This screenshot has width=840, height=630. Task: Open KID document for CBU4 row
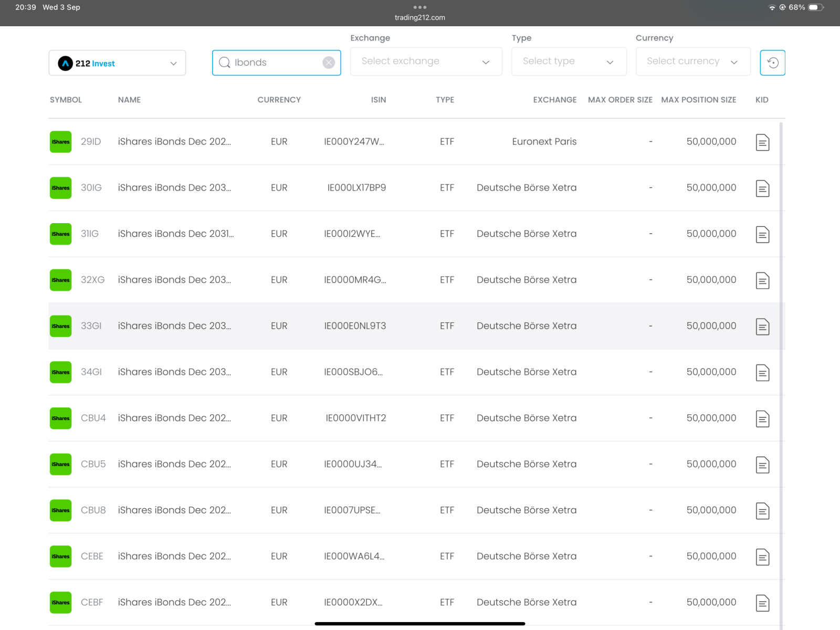(x=762, y=419)
